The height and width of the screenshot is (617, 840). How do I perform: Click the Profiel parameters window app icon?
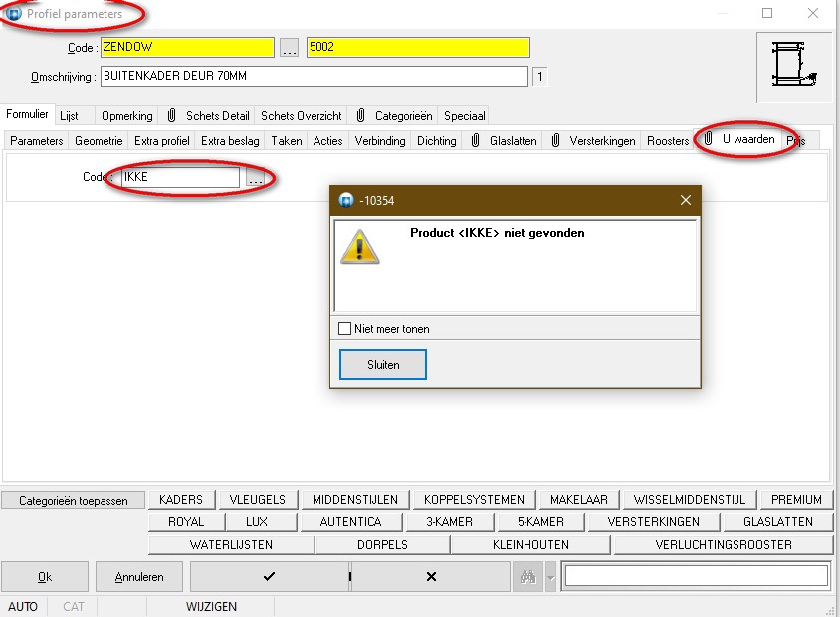pyautogui.click(x=13, y=13)
